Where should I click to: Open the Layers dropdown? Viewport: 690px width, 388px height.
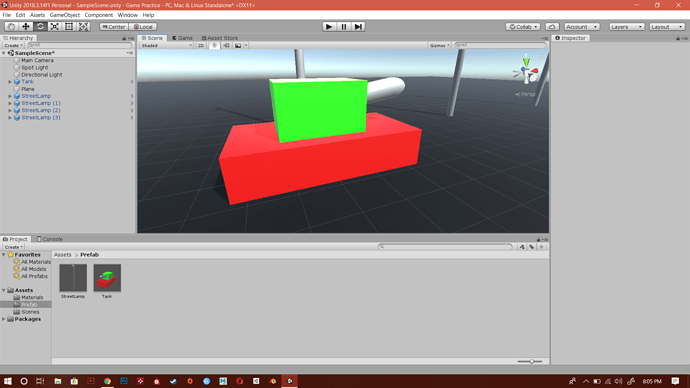point(627,27)
